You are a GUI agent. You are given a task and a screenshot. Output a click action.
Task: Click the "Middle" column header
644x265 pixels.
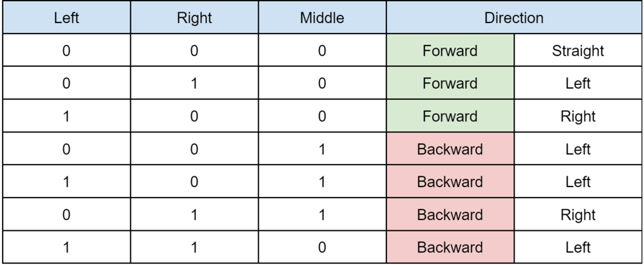click(322, 17)
